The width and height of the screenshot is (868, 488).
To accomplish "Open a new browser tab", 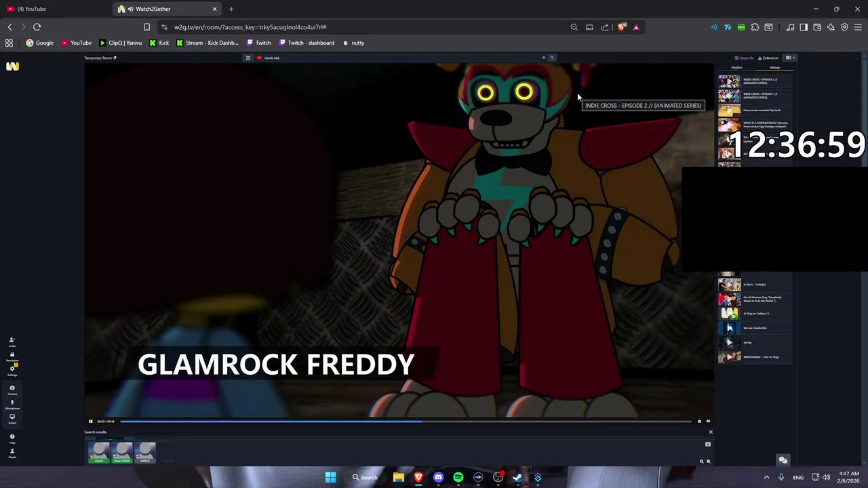I will click(231, 9).
